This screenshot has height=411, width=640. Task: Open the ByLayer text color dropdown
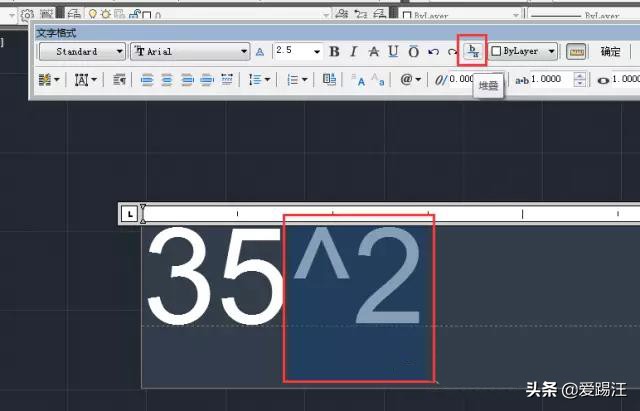(523, 51)
